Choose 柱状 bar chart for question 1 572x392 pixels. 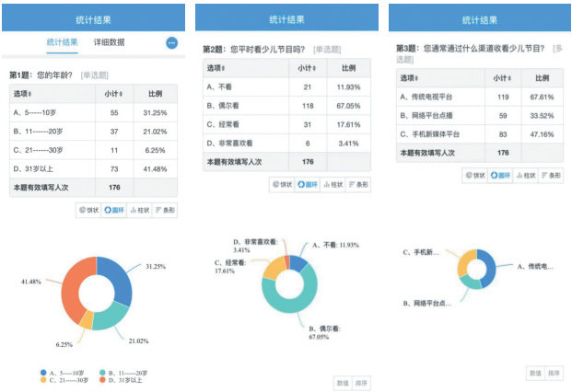pyautogui.click(x=138, y=210)
